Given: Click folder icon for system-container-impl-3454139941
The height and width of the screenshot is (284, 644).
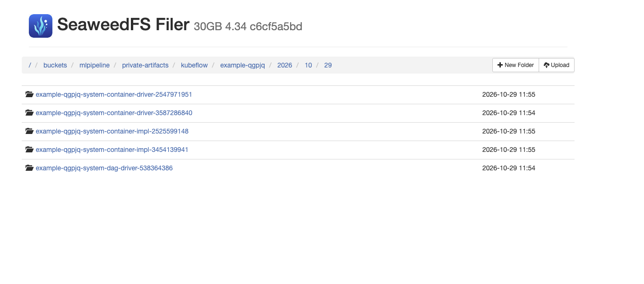Looking at the screenshot, I should tap(29, 150).
